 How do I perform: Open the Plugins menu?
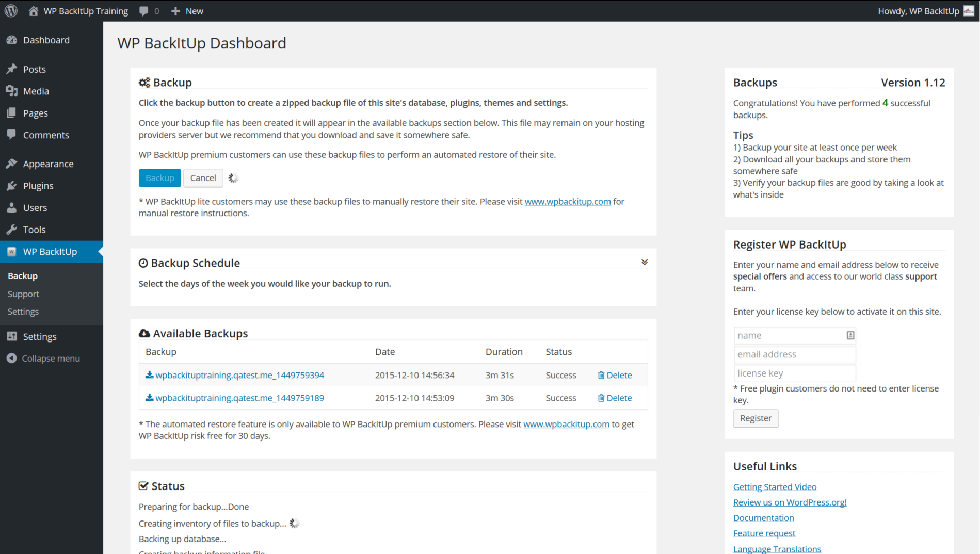click(38, 186)
